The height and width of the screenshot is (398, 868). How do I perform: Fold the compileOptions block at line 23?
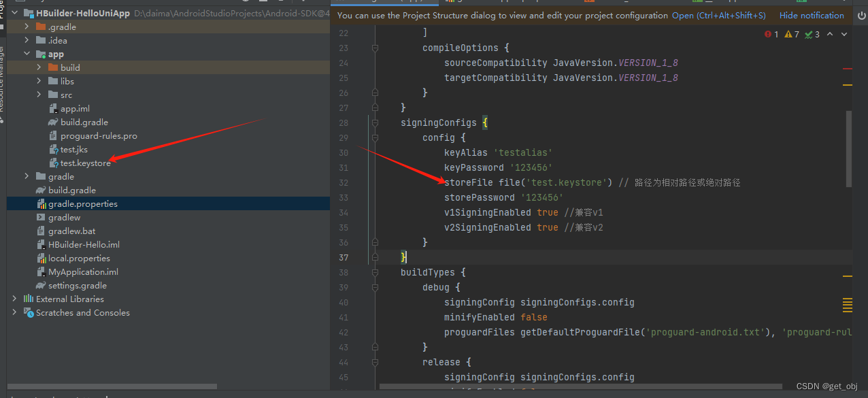(x=374, y=48)
